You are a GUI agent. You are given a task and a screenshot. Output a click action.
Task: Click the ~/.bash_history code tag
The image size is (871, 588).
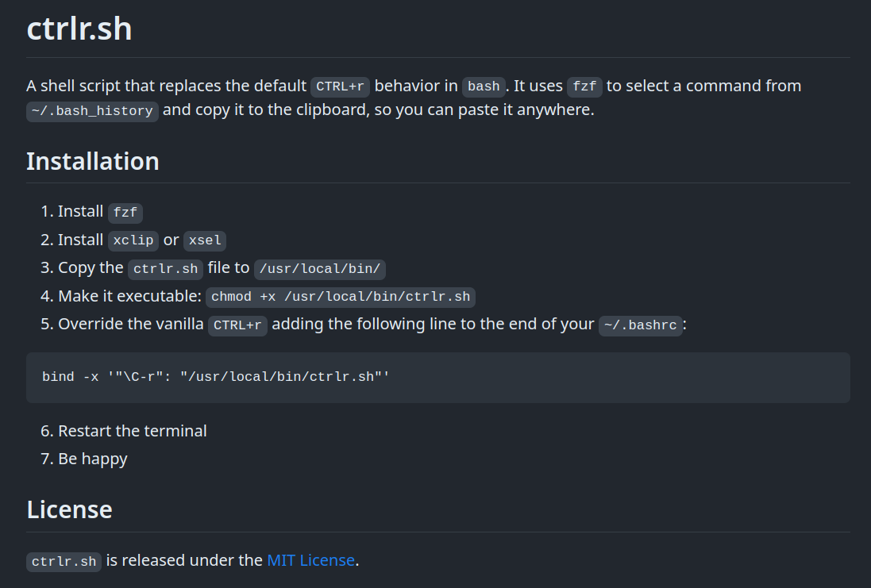pyautogui.click(x=92, y=110)
